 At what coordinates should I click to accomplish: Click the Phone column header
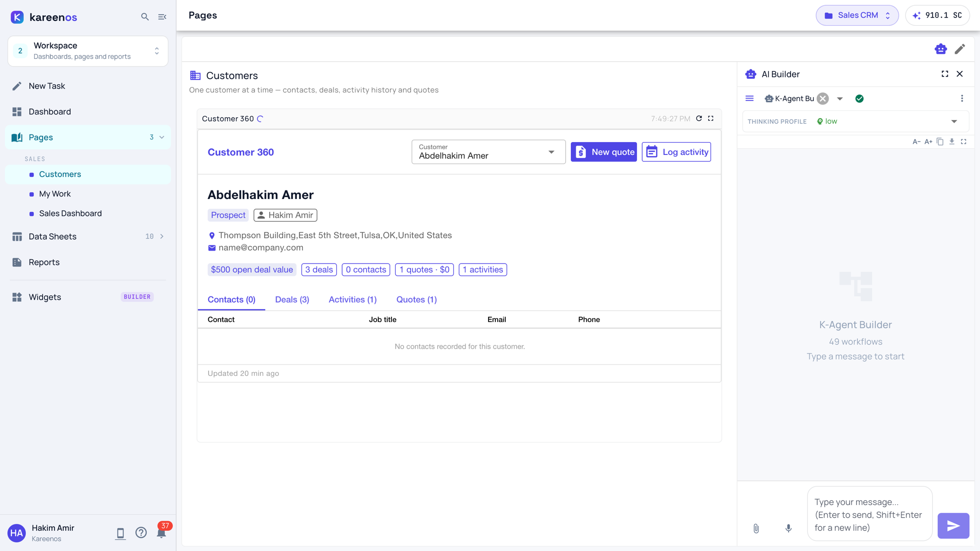(589, 320)
